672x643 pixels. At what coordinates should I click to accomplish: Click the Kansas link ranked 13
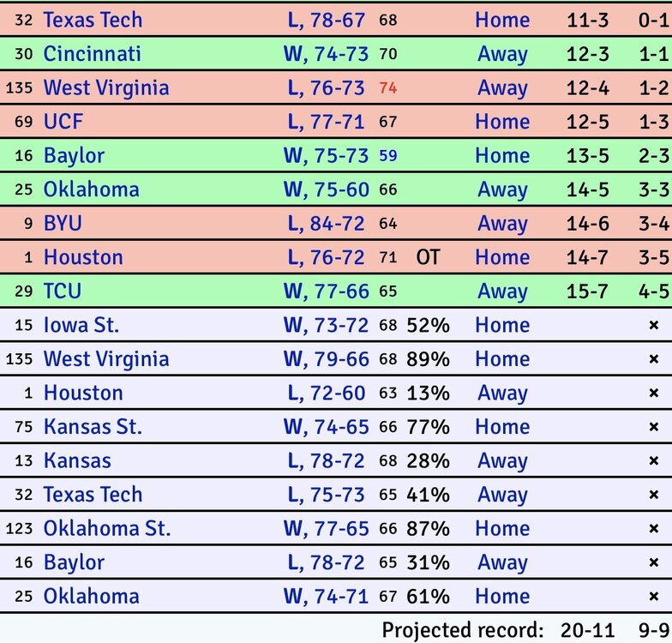pos(77,460)
